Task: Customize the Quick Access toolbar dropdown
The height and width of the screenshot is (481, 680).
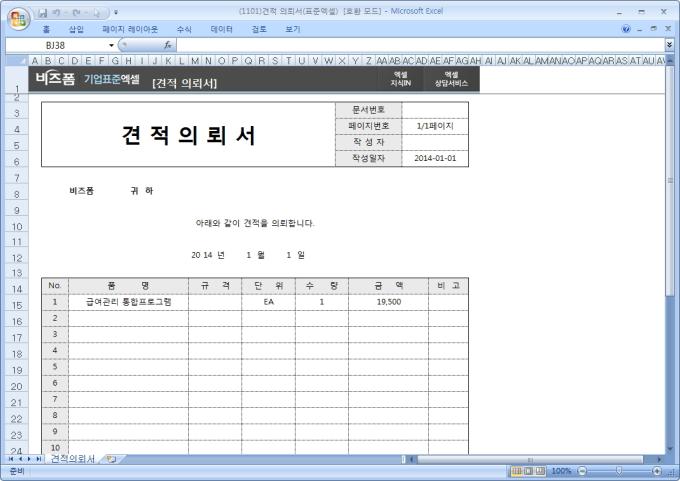Action: (x=116, y=13)
